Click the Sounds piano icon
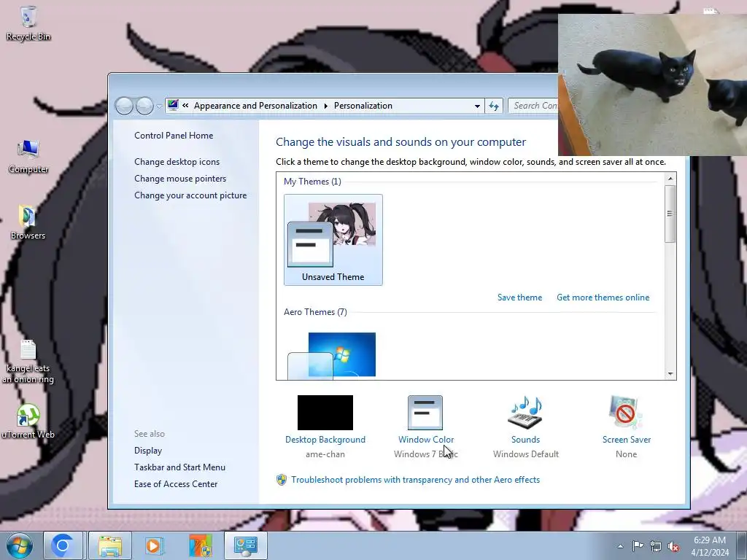This screenshot has height=560, width=747. pyautogui.click(x=526, y=413)
